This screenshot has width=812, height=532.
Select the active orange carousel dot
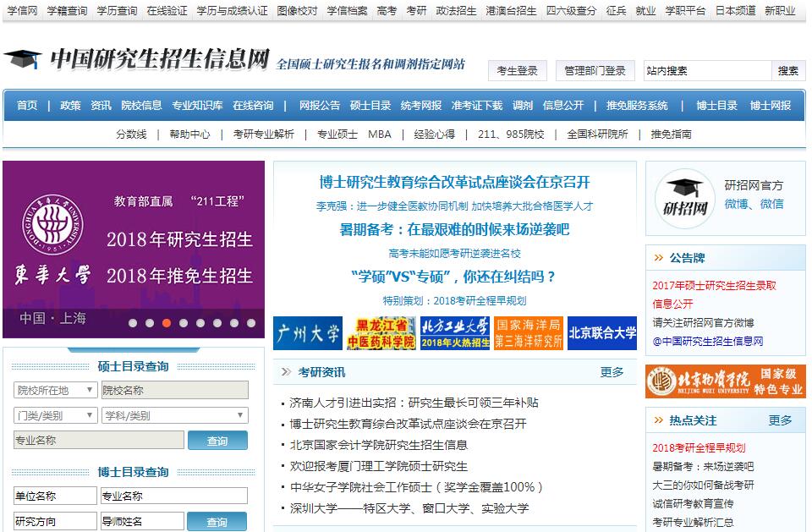pos(167,323)
